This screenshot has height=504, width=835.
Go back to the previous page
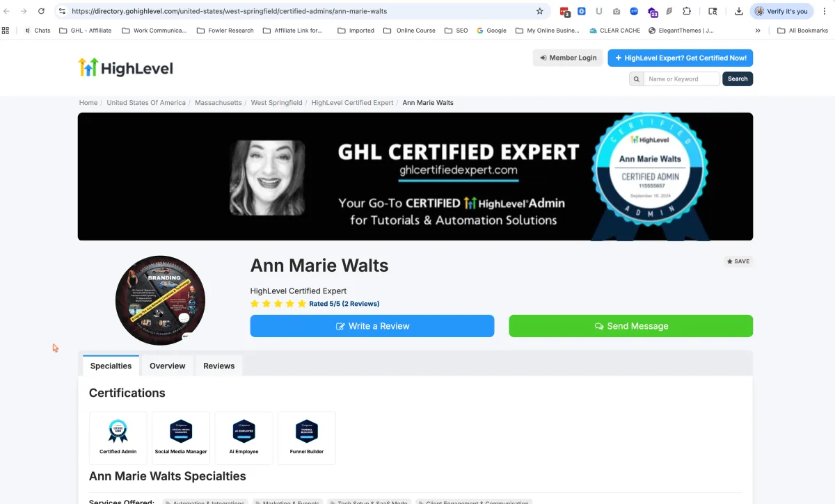click(7, 11)
